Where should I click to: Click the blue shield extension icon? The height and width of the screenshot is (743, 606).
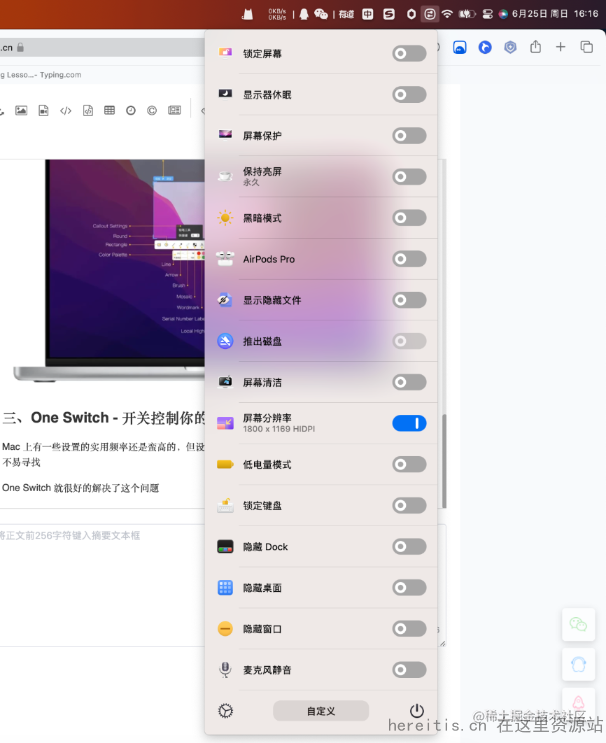coord(510,47)
